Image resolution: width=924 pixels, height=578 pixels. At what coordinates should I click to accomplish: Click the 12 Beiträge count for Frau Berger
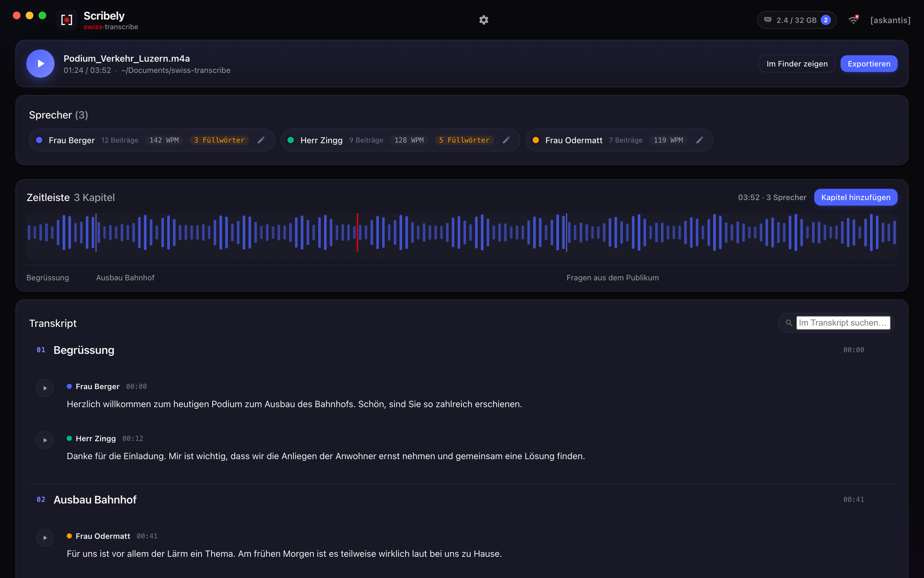click(120, 140)
